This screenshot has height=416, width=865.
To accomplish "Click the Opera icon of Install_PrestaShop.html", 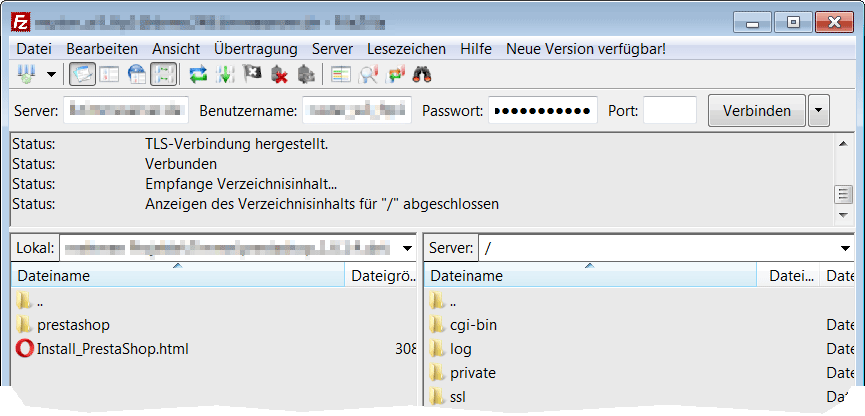I will [x=24, y=349].
